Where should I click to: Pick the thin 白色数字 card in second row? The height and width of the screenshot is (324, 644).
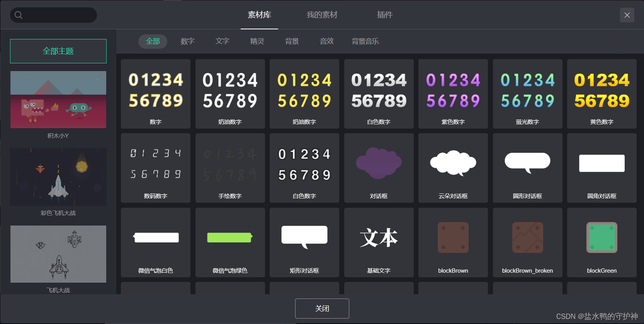tap(304, 168)
